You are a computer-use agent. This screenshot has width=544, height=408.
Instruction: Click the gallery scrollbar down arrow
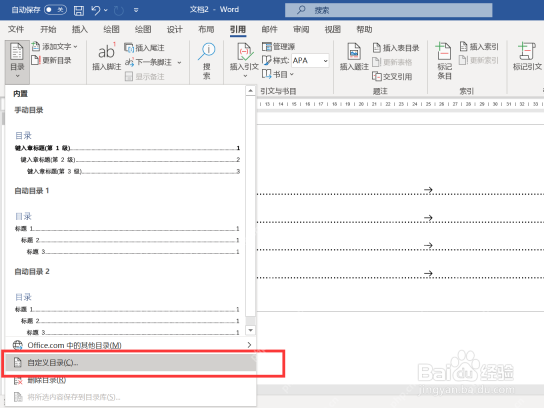click(x=250, y=330)
